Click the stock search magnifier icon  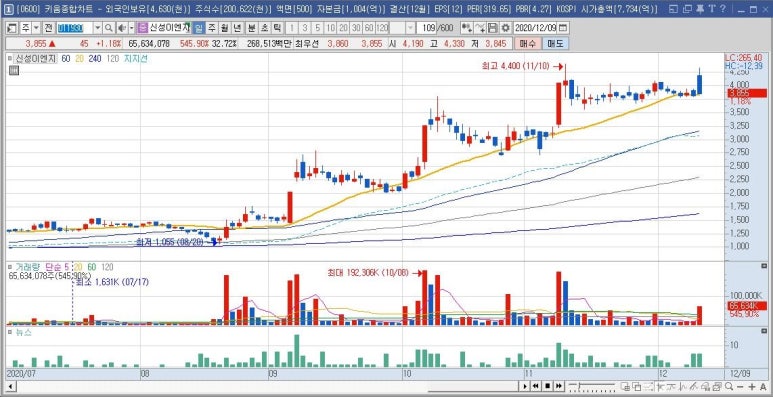tap(108, 28)
